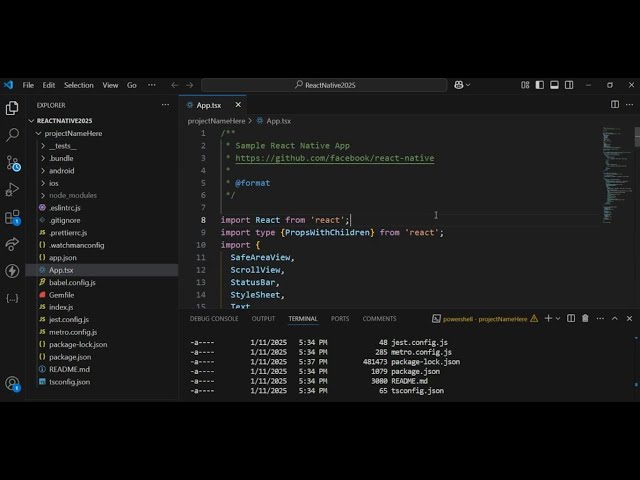Open editor More Actions ellipsis
The image size is (640, 480).
[x=629, y=104]
